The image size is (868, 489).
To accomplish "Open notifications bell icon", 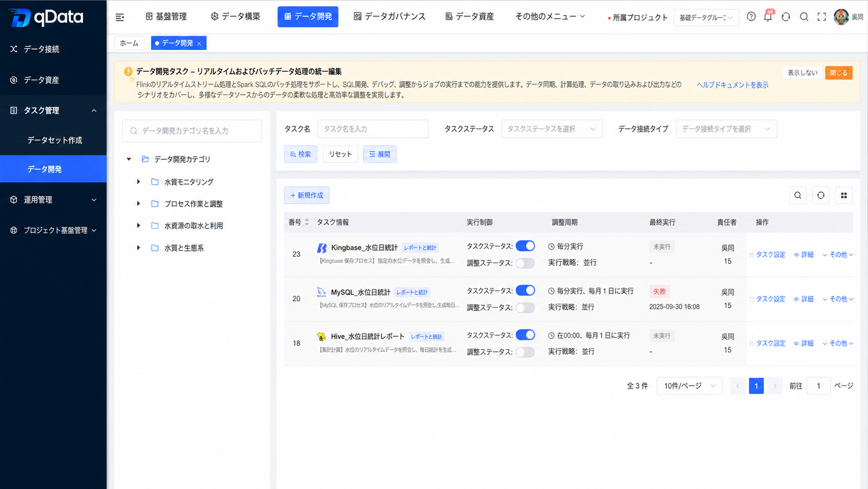I will 768,17.
